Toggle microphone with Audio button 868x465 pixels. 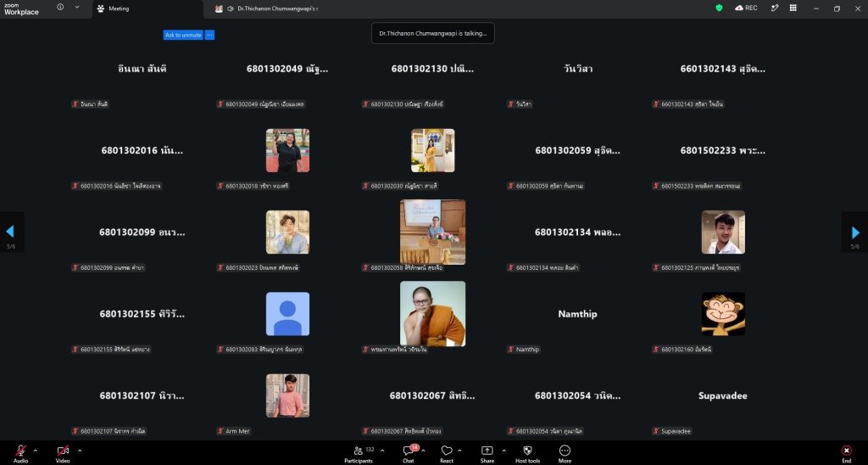tap(20, 453)
